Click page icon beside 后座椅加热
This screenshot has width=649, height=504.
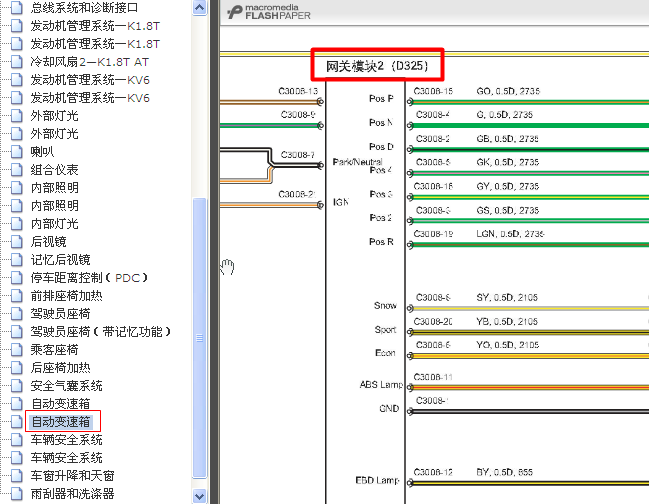click(17, 367)
